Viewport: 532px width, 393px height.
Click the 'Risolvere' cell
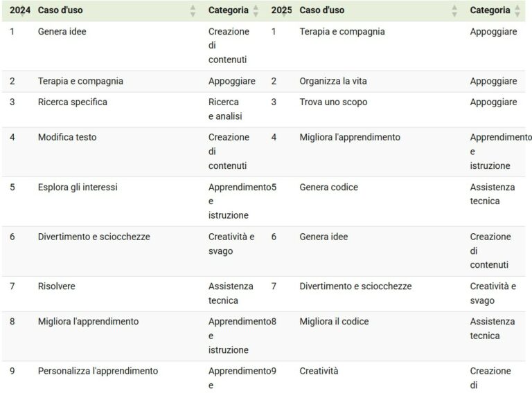pos(57,286)
